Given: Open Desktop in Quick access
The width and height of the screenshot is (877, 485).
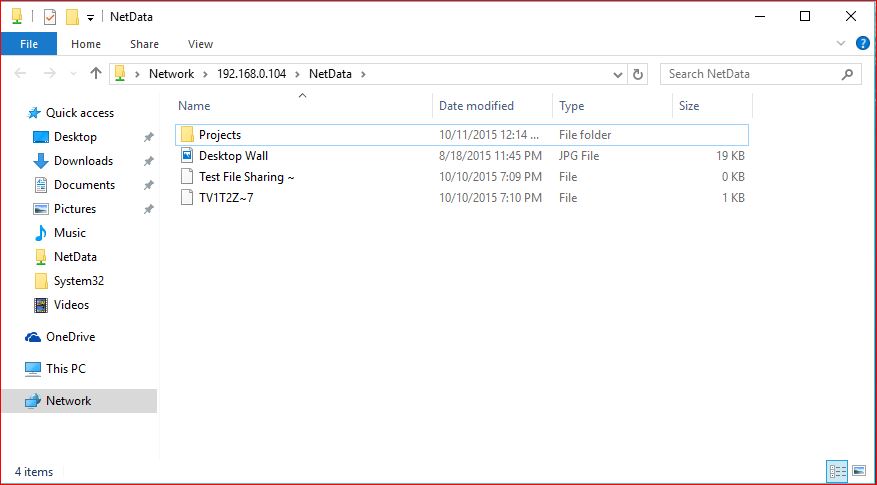Looking at the screenshot, I should [75, 137].
